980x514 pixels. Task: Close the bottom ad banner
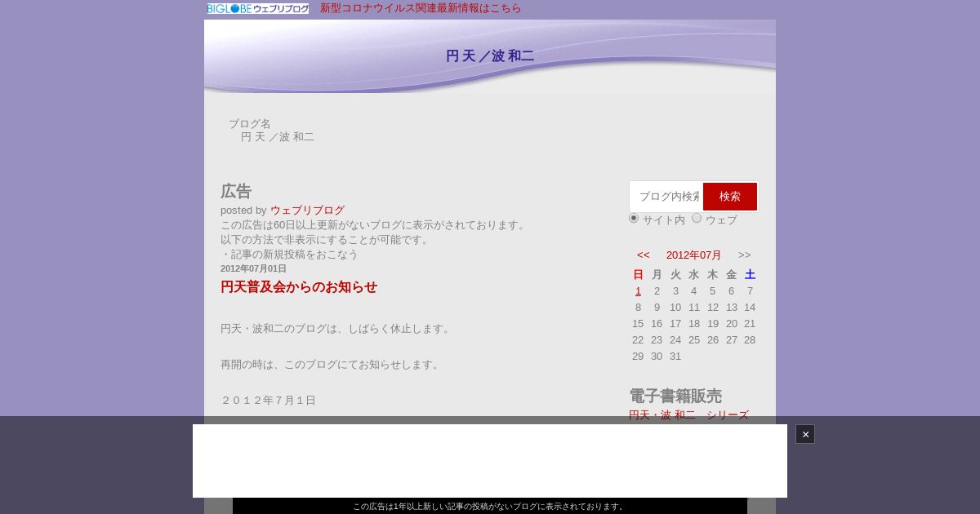pos(805,434)
